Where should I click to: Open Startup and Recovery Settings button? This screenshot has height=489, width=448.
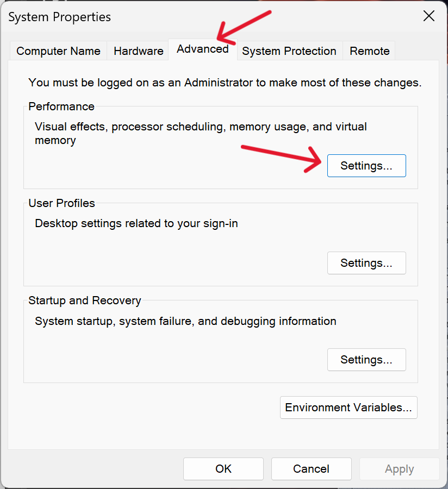(x=366, y=360)
